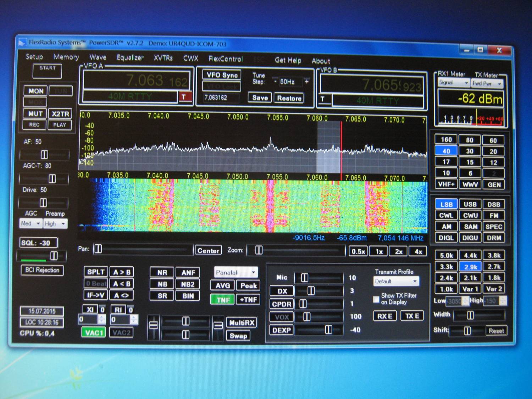The width and height of the screenshot is (532, 399).
Task: Toggle the red T button under VFO A
Action: (184, 96)
